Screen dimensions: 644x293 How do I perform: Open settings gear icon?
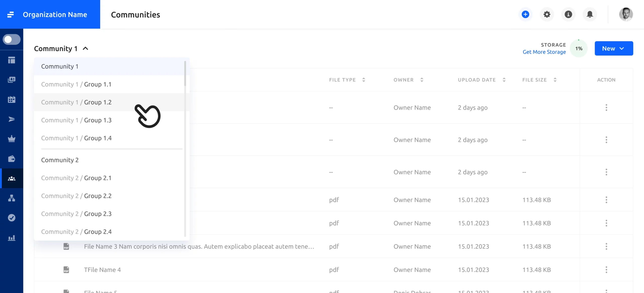[547, 14]
